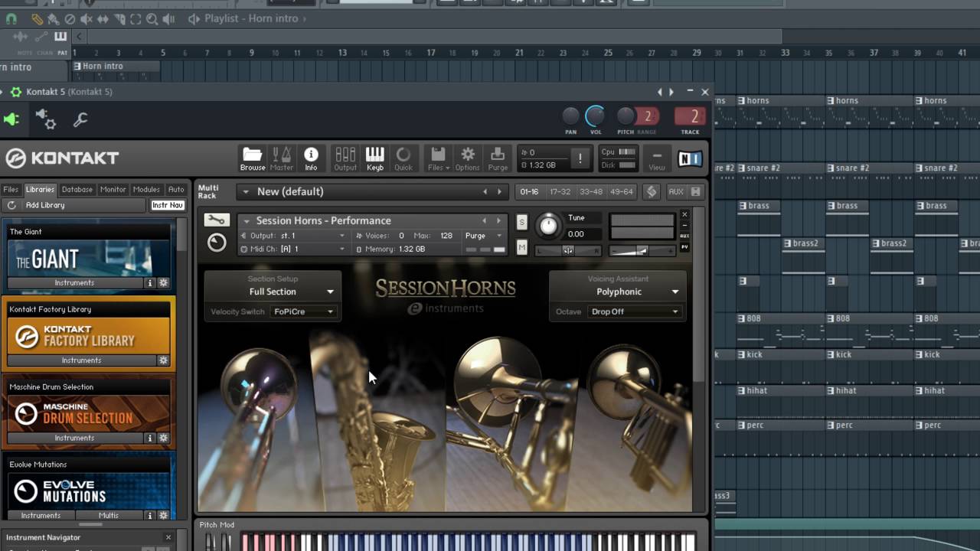Open detailed plugin settings gear-plug icon

tap(45, 119)
